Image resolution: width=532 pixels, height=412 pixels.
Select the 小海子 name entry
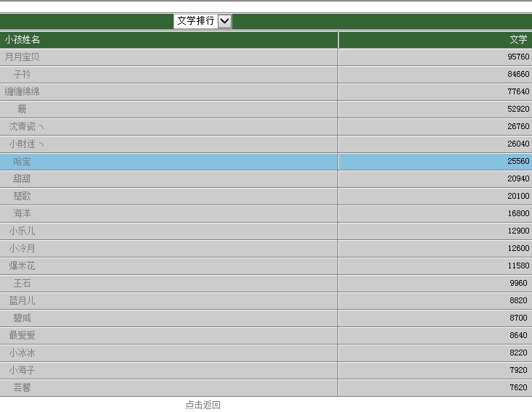click(x=22, y=370)
